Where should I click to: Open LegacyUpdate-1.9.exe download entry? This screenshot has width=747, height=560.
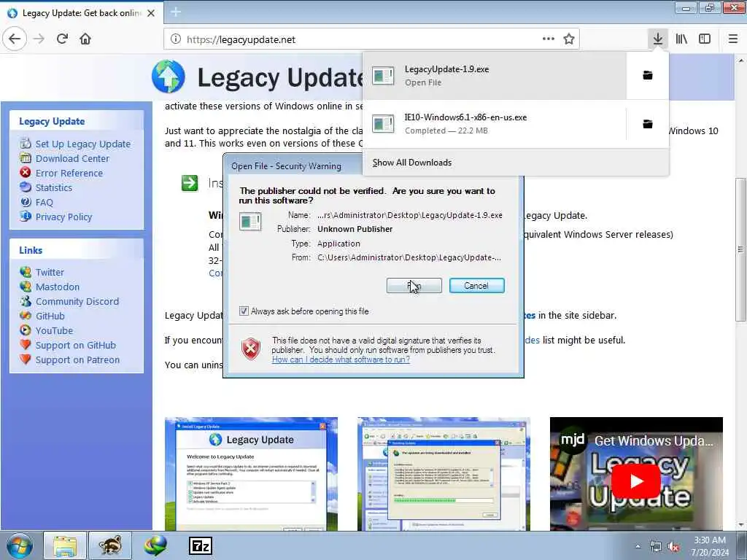[495, 75]
